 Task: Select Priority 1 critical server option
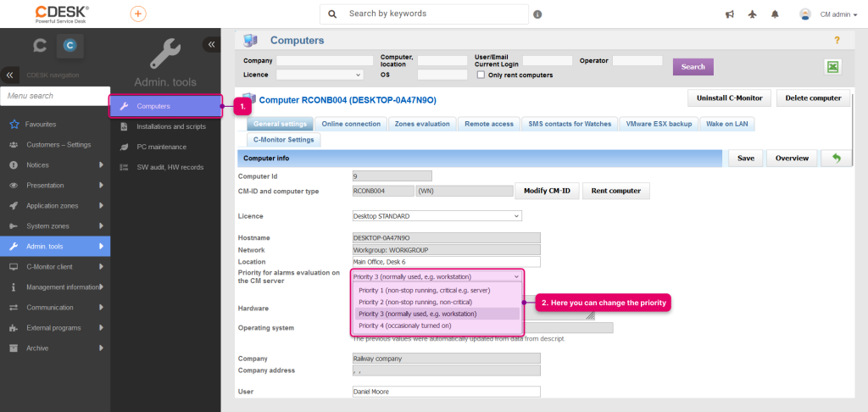pos(424,290)
